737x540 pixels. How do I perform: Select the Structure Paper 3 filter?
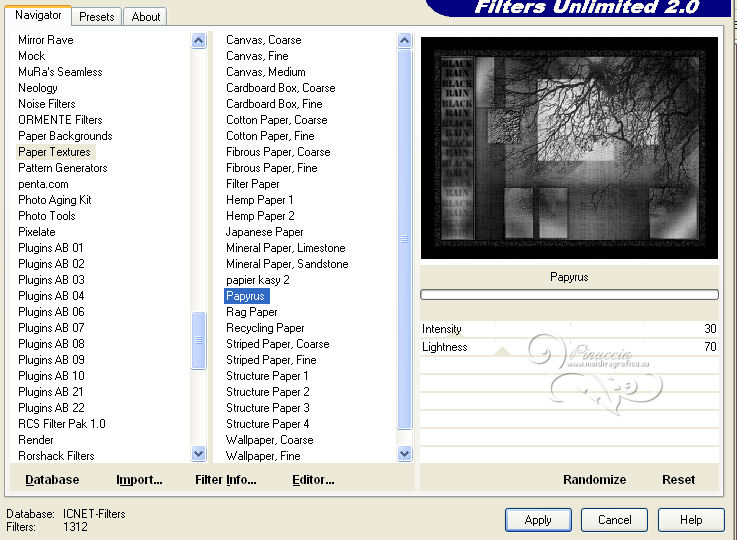267,407
